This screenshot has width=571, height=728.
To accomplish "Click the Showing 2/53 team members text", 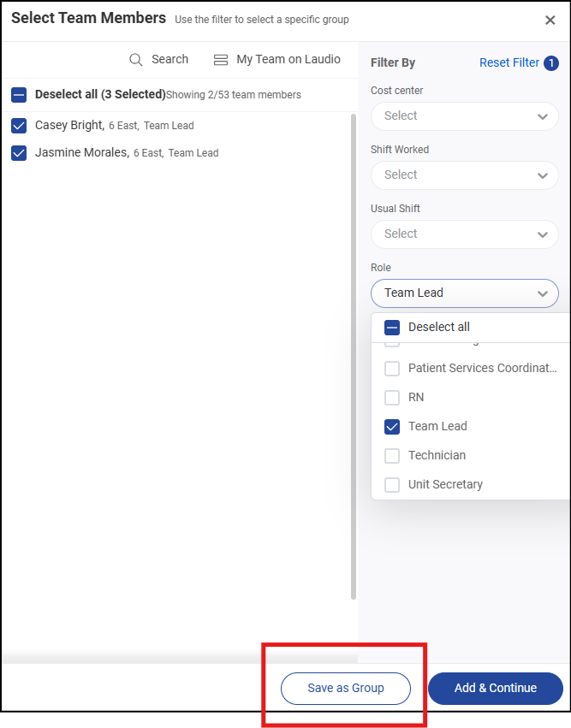I will [234, 95].
